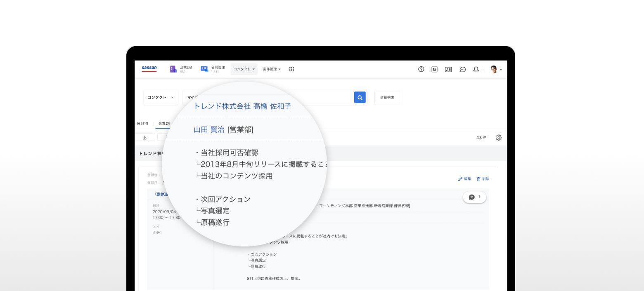The height and width of the screenshot is (291, 644).
Task: Open the news list icon beside help
Action: 434,69
